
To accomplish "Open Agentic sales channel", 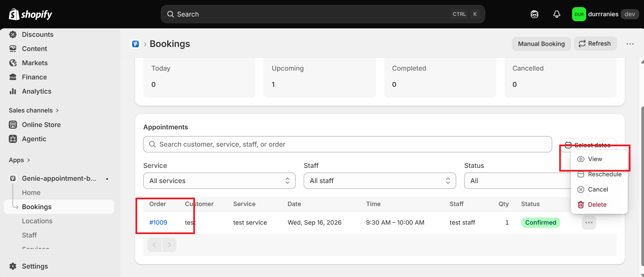I will click(x=34, y=139).
